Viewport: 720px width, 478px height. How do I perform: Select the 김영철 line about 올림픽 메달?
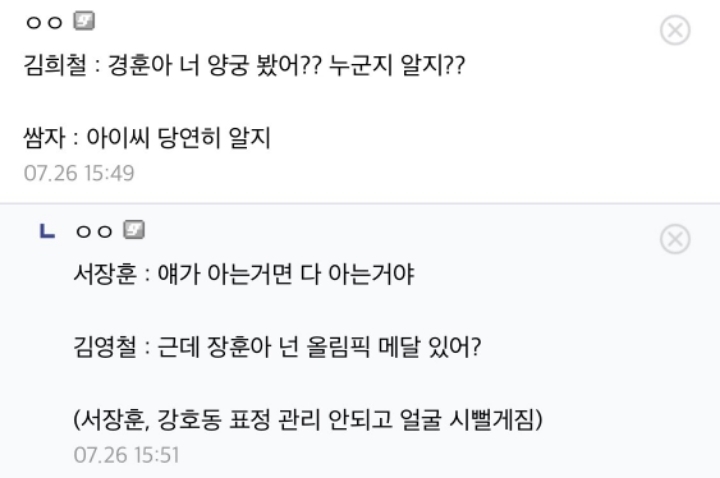pos(279,347)
